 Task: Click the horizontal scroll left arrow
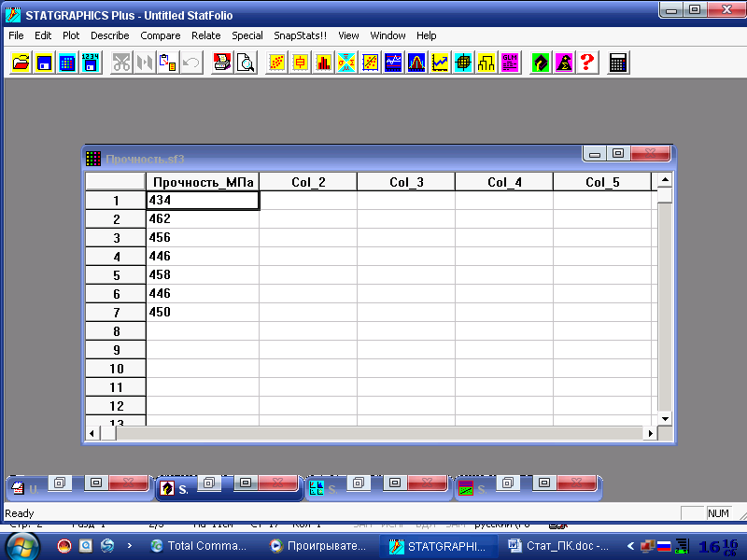[92, 433]
